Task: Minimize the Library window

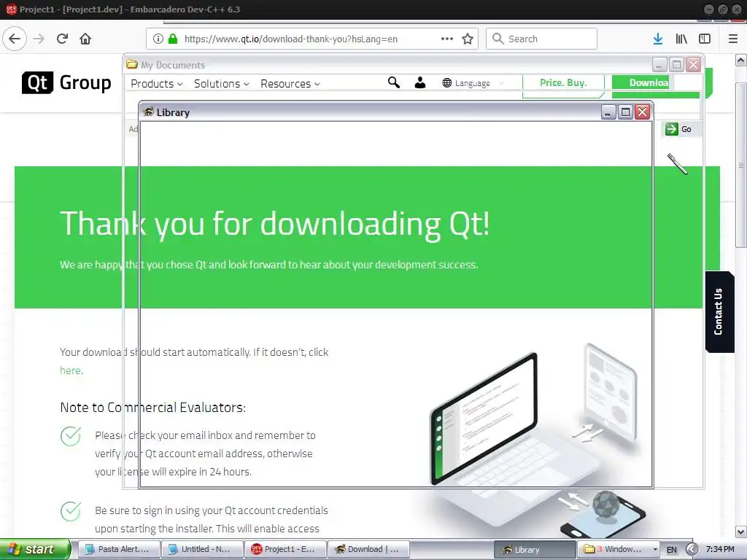Action: pyautogui.click(x=608, y=112)
